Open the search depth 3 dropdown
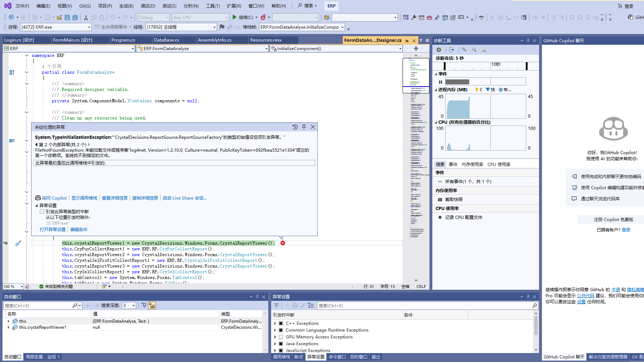Image resolution: width=644 pixels, height=362 pixels. (129, 305)
